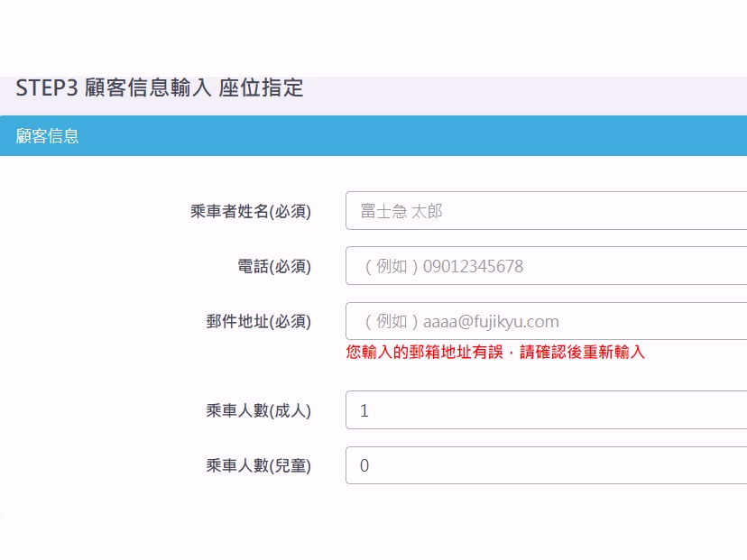This screenshot has height=560, width=747.
Task: Open the child passenger count selector
Action: [x=541, y=465]
